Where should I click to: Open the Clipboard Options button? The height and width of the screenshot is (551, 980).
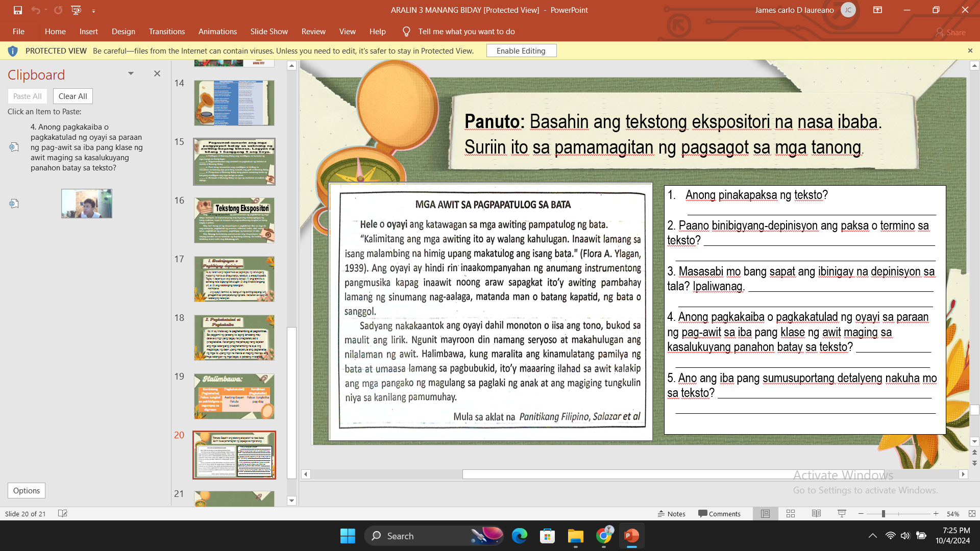click(x=27, y=490)
